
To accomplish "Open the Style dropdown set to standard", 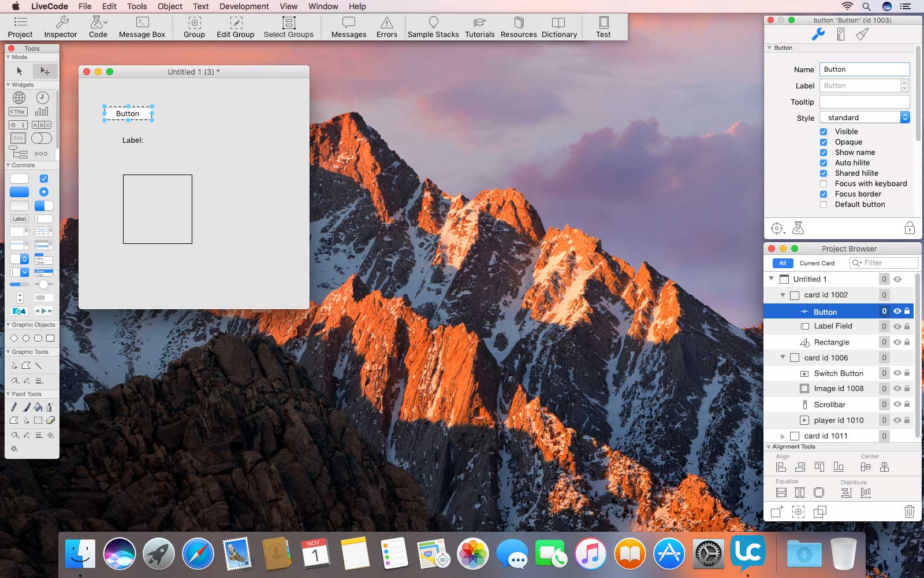I will click(x=865, y=117).
